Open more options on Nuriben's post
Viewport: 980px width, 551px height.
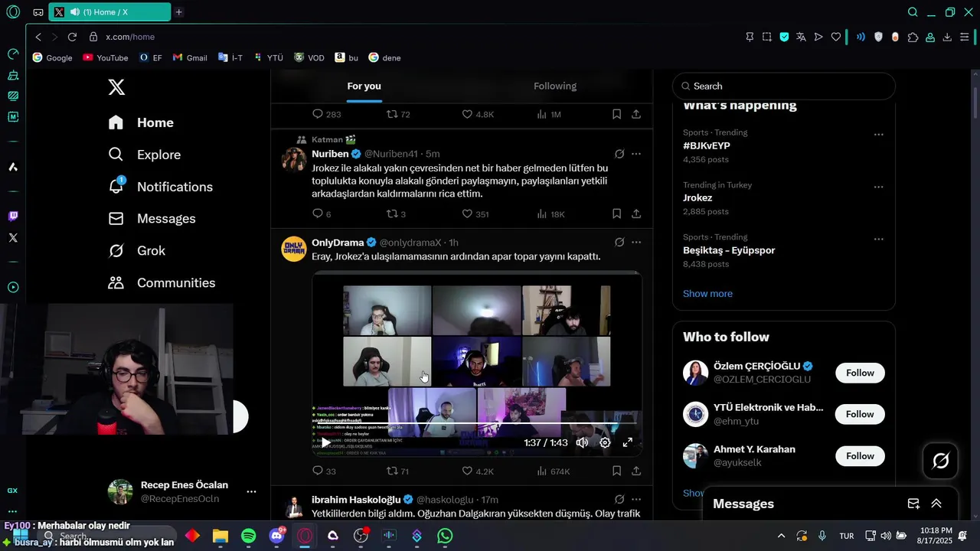[x=636, y=154]
